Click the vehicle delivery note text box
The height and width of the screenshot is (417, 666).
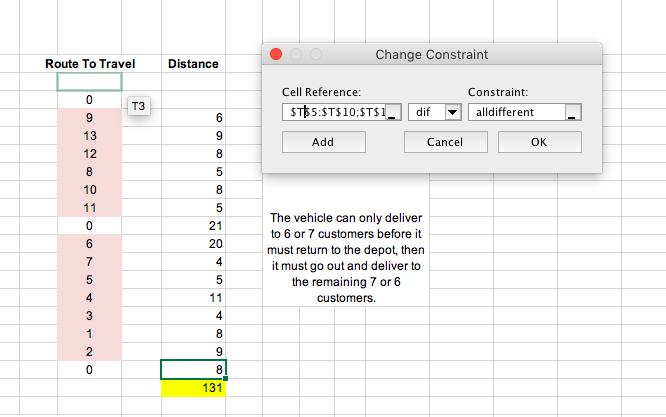click(x=346, y=258)
